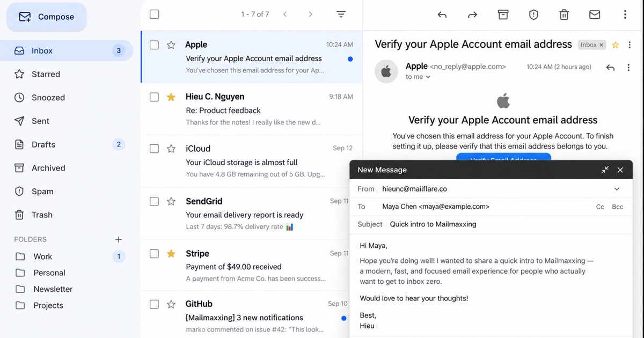Screen dimensions: 644x338
Task: Click the Apple sender avatar
Action: pyautogui.click(x=386, y=71)
